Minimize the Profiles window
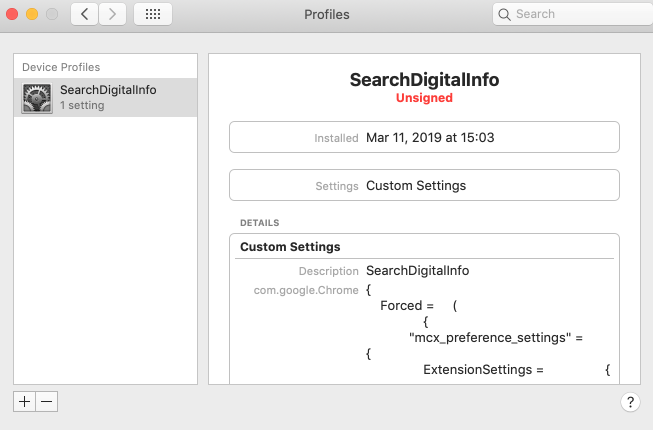653x430 pixels. (32, 14)
